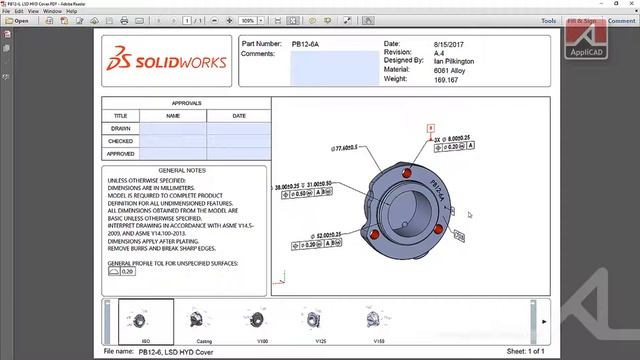Open the bottom left sidebar panel icon
This screenshot has height=360, width=640.
coord(6,77)
